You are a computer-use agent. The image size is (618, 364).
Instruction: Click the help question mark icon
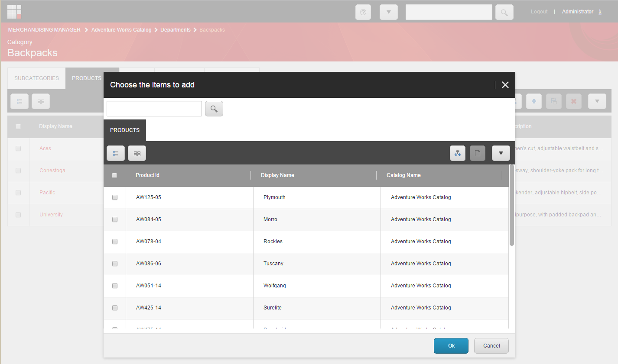(363, 12)
